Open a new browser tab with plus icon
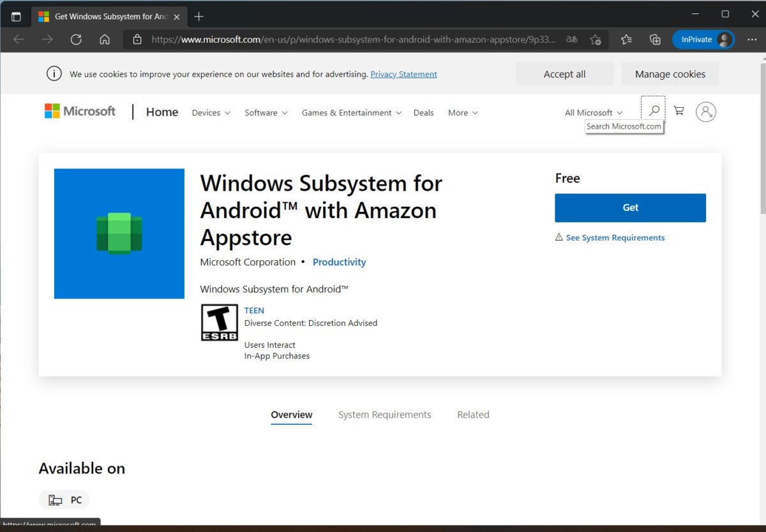 click(x=199, y=17)
